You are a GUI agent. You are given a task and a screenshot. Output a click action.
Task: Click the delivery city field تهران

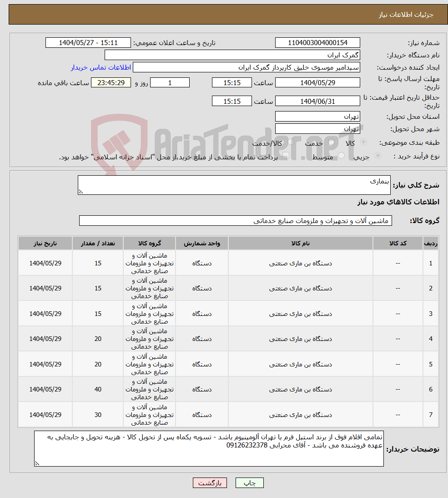click(x=317, y=129)
